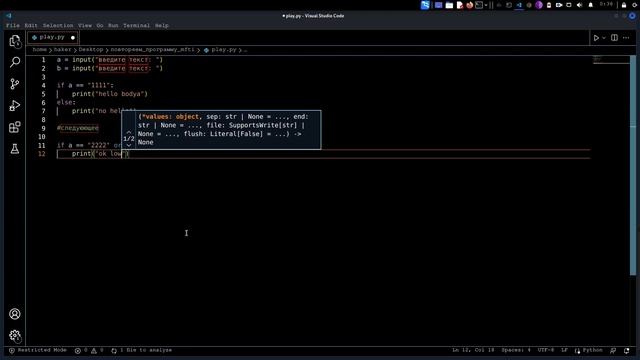This screenshot has width=640, height=360.
Task: Open the Terminal menu
Action: coord(136,25)
